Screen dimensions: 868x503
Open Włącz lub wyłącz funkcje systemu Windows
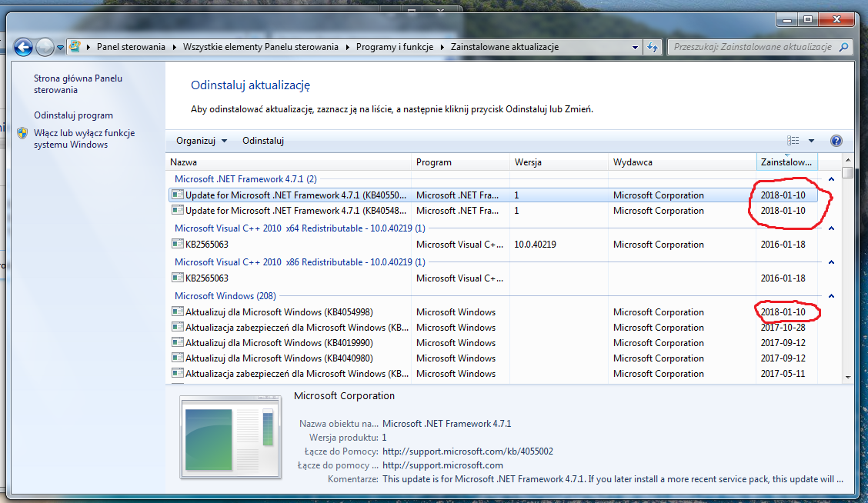[x=84, y=139]
